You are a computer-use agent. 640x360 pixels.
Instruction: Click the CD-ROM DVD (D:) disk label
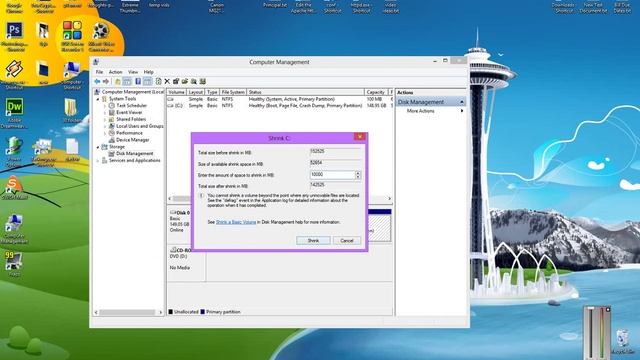[181, 253]
